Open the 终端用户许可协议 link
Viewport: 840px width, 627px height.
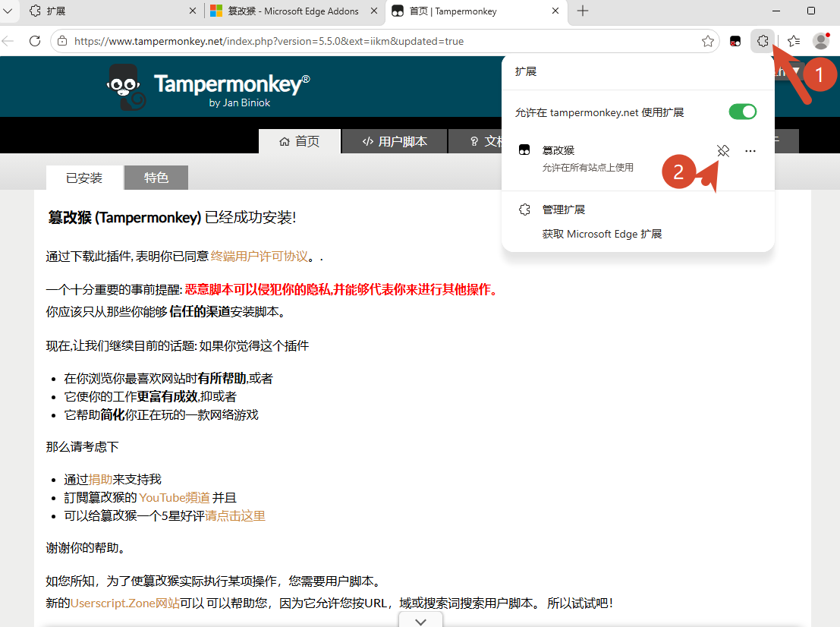[260, 257]
